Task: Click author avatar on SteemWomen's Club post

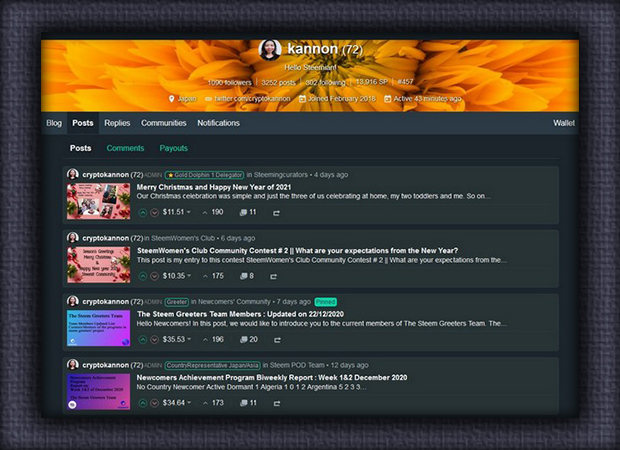Action: tap(73, 238)
